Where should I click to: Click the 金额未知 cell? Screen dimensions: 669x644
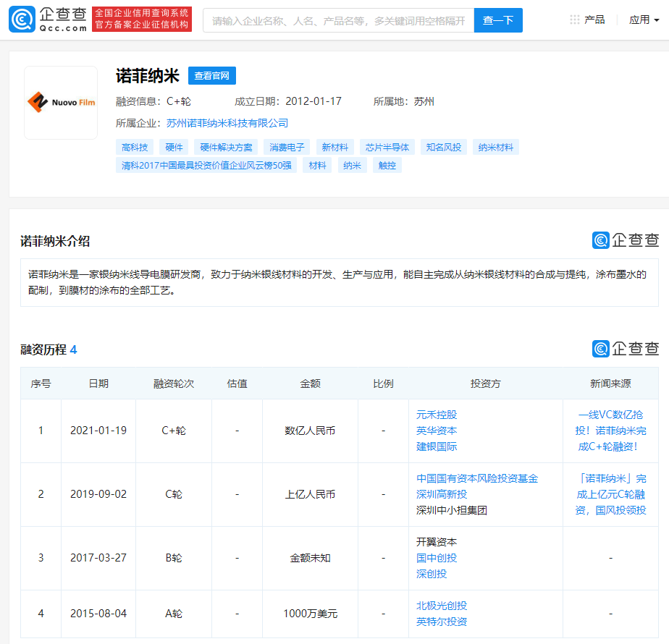pos(310,558)
